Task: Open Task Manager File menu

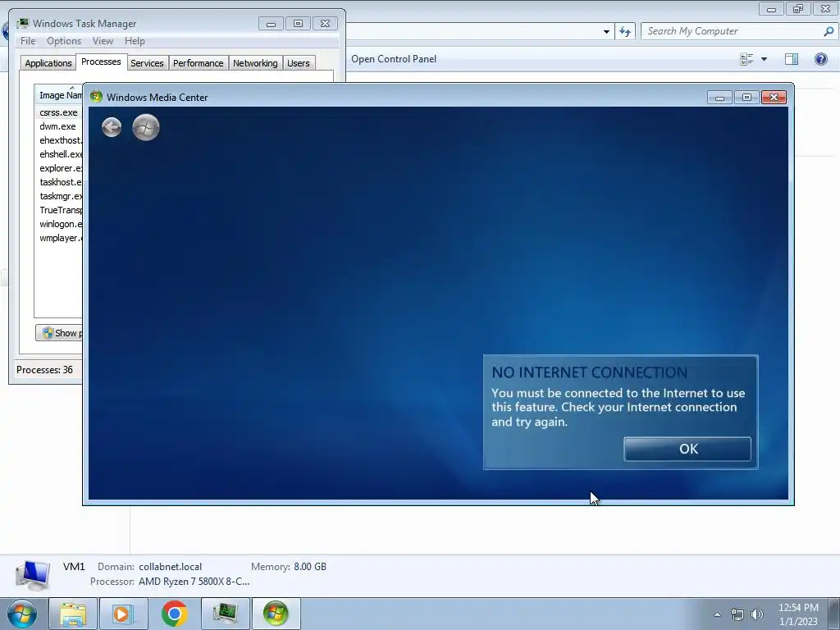Action: [28, 41]
